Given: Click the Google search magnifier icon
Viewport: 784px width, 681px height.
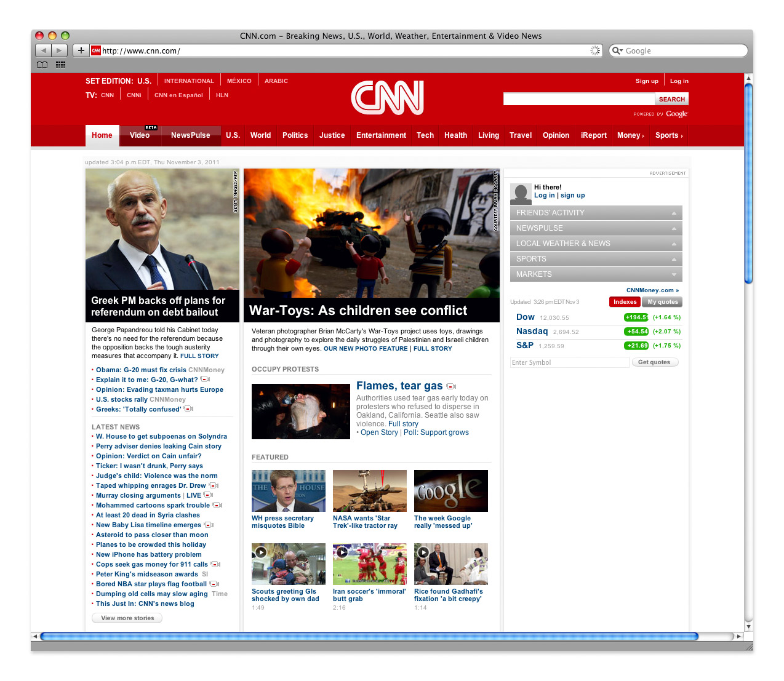Looking at the screenshot, I should pos(617,50).
